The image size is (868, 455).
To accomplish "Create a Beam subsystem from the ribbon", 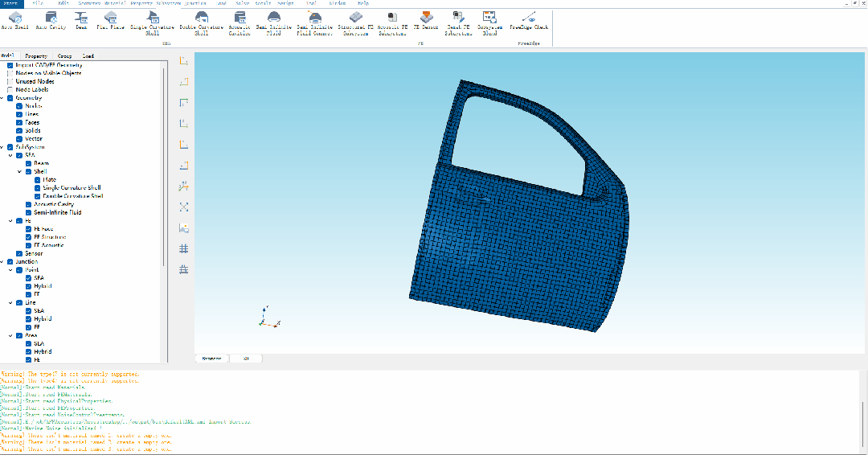I will coord(81,21).
